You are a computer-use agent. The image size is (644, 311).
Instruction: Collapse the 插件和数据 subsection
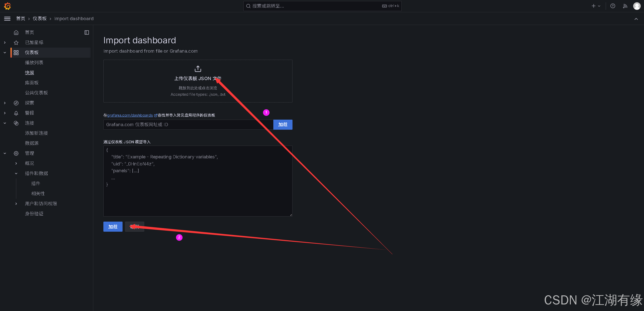tap(16, 174)
